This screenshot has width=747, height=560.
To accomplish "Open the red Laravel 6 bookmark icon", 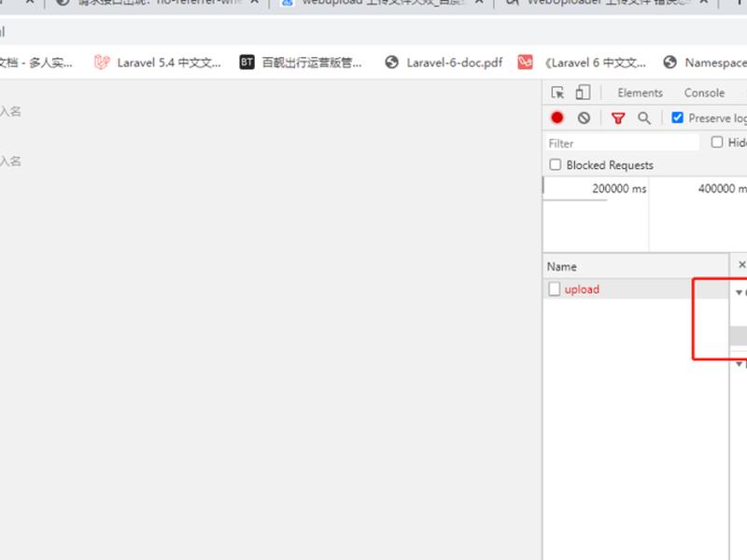I will pyautogui.click(x=525, y=62).
